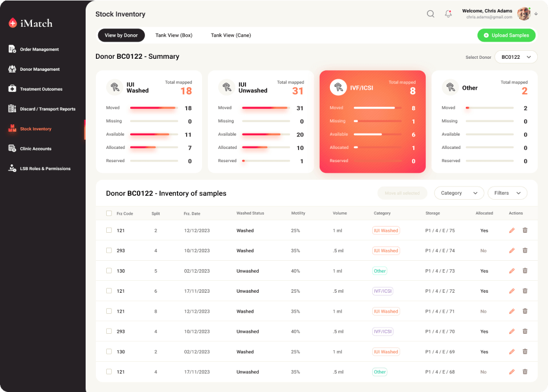Screen dimensions: 548x392
Task: Click the Other card icon
Action: [450, 87]
